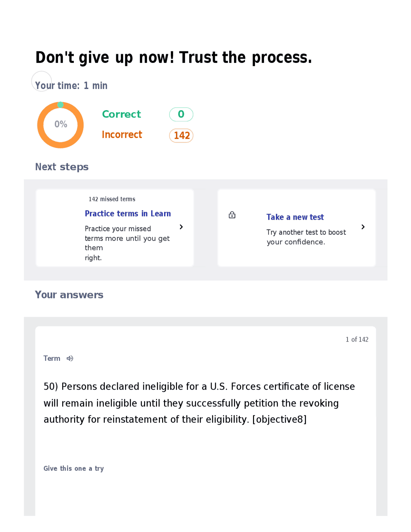Expand the Practice terms chevron arrow
Image resolution: width=411 pixels, height=532 pixels.
(x=181, y=227)
